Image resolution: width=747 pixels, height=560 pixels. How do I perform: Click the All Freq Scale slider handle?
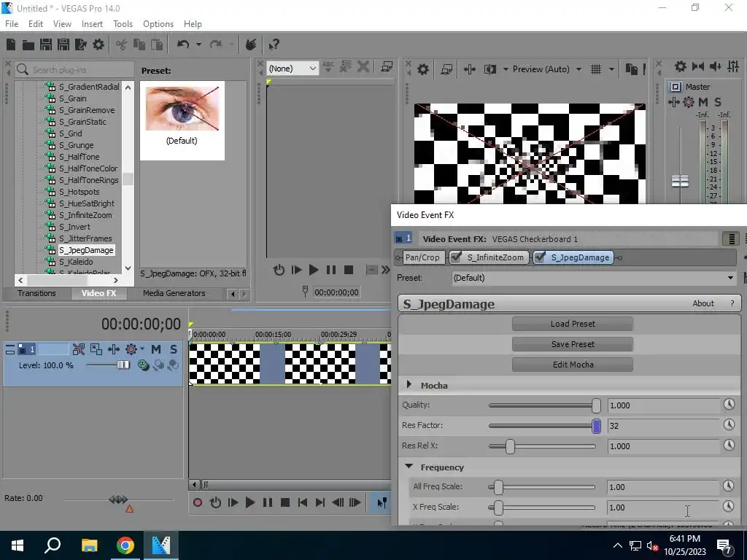pyautogui.click(x=498, y=486)
